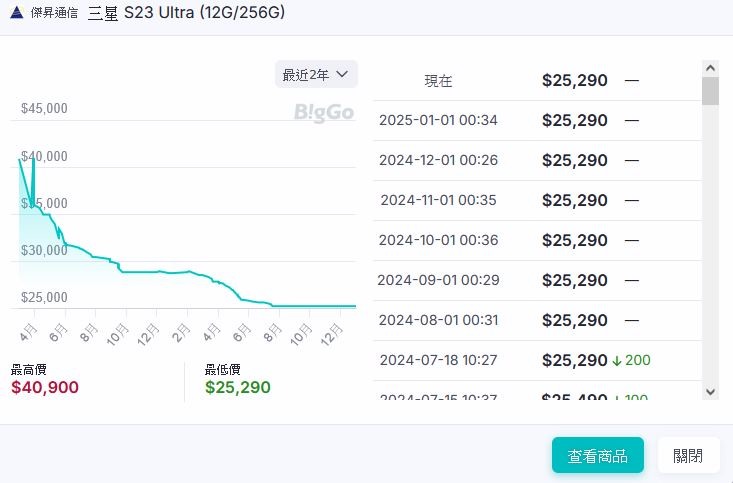The width and height of the screenshot is (733, 483).
Task: Click the price spike near $40,000 on chart
Action: pyautogui.click(x=33, y=180)
